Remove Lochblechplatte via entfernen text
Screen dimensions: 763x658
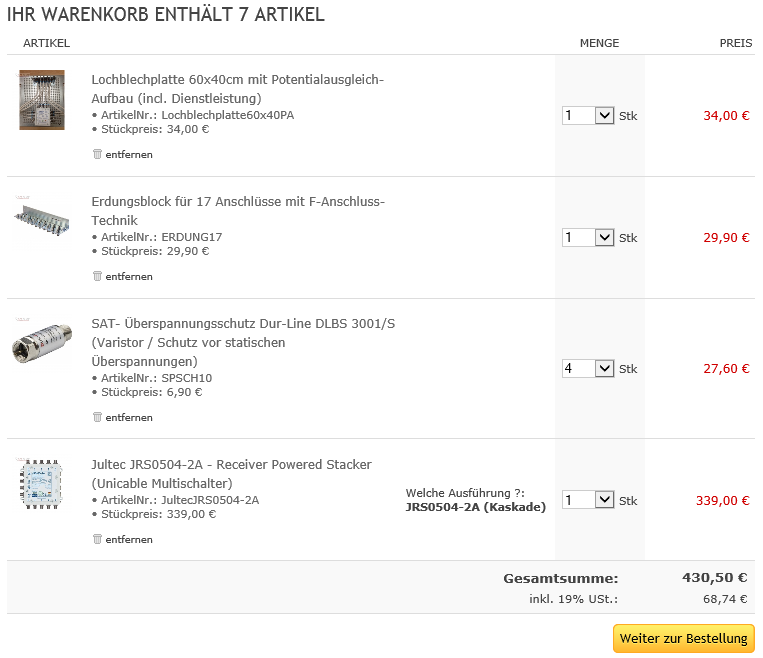point(129,154)
